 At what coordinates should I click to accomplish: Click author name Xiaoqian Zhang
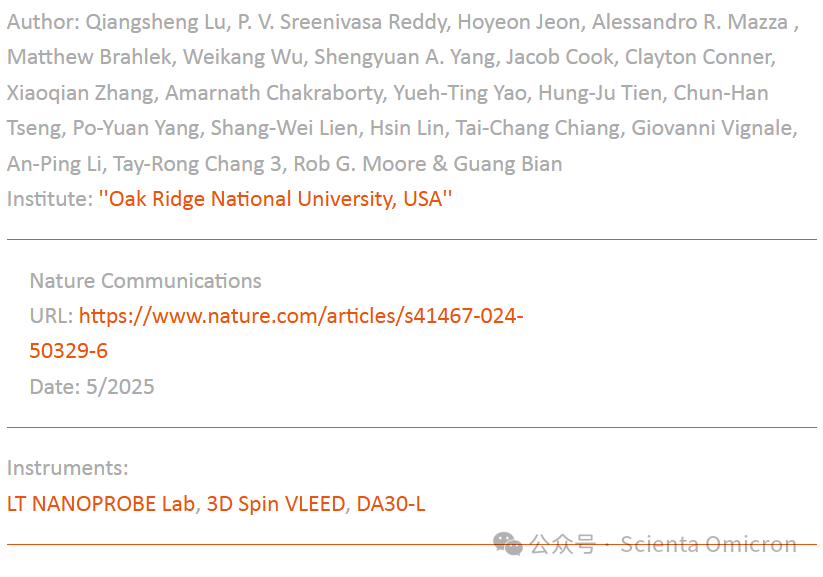pyautogui.click(x=81, y=94)
